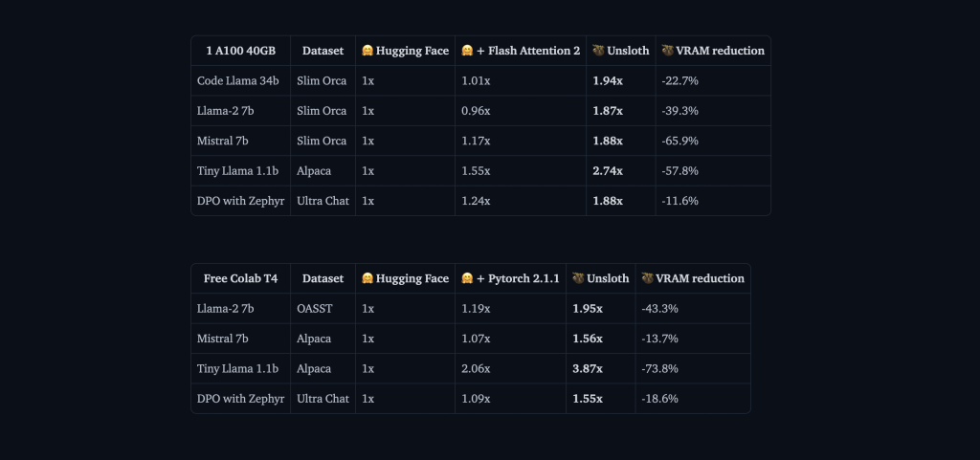The height and width of the screenshot is (460, 980).
Task: Click the -22.7% VRAM reduction cell
Action: (x=679, y=81)
